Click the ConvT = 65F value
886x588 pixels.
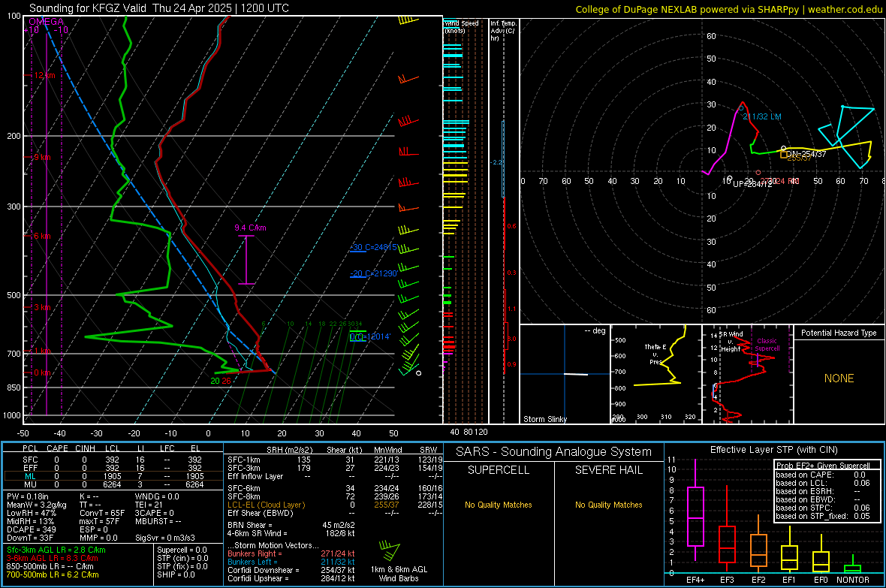click(x=102, y=513)
